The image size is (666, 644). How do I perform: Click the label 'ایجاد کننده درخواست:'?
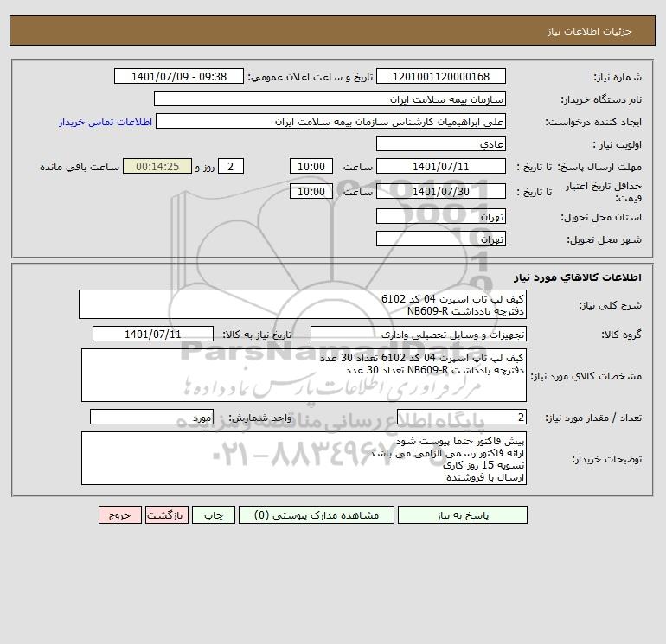(593, 122)
